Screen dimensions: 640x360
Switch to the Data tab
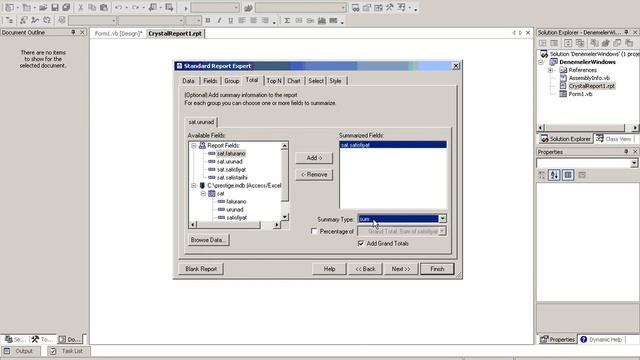(188, 81)
